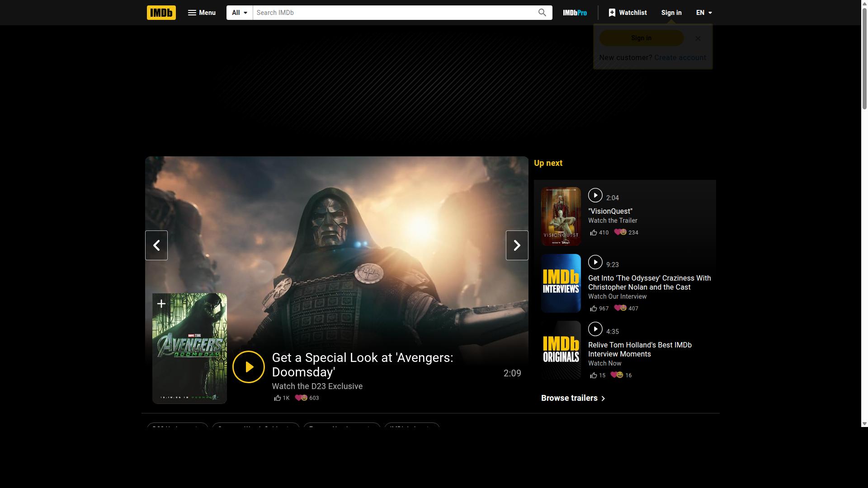Submit search with the magnifier icon

pyautogui.click(x=542, y=13)
